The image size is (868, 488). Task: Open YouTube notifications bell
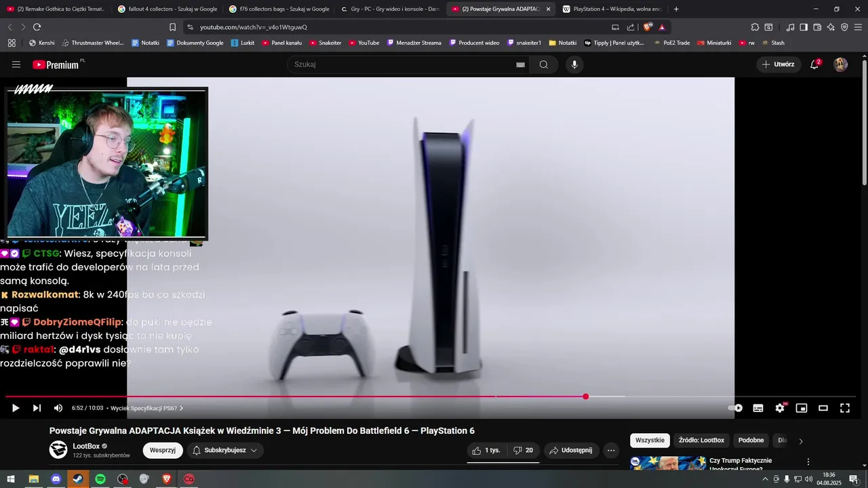[814, 64]
